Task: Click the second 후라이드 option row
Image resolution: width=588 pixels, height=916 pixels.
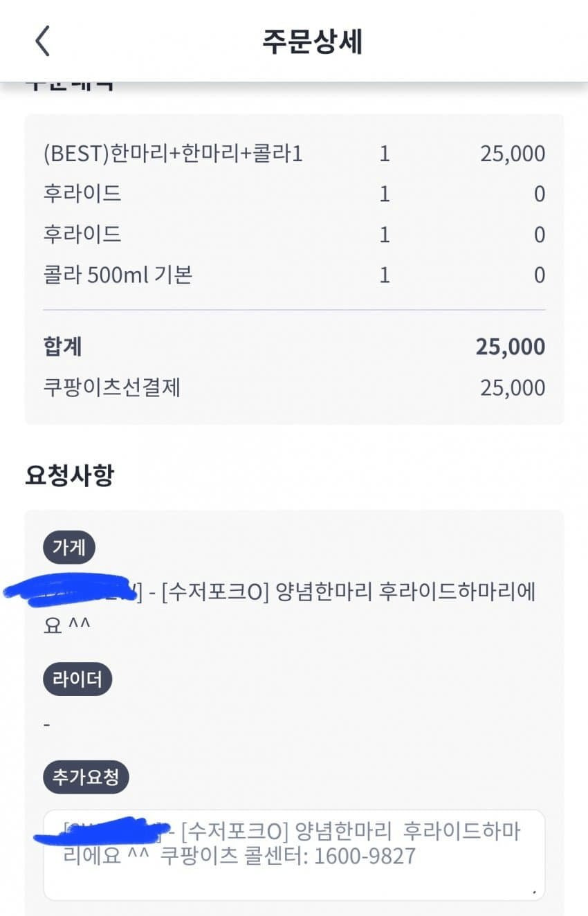Action: tap(82, 235)
